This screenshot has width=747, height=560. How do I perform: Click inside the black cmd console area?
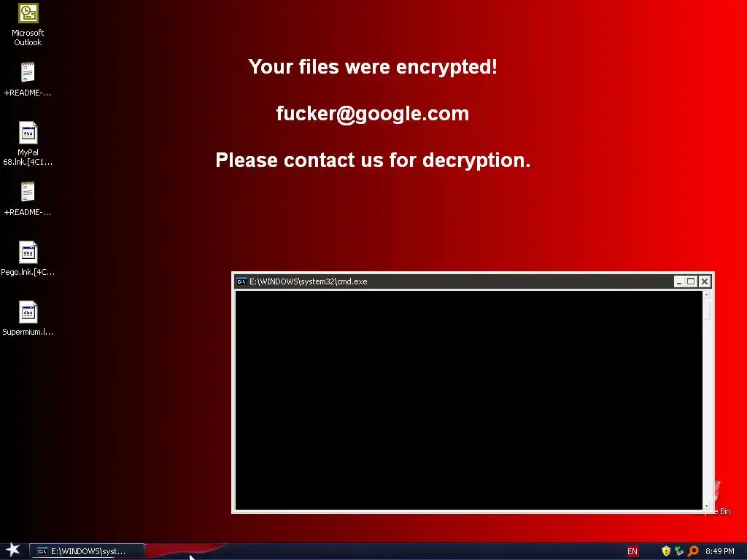tap(469, 400)
